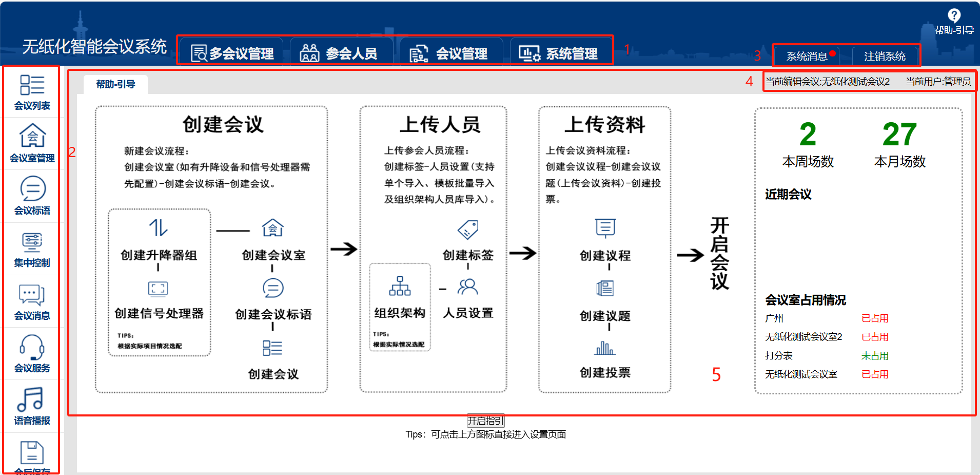
Task: Click the 广州 room row
Action: pos(827,318)
